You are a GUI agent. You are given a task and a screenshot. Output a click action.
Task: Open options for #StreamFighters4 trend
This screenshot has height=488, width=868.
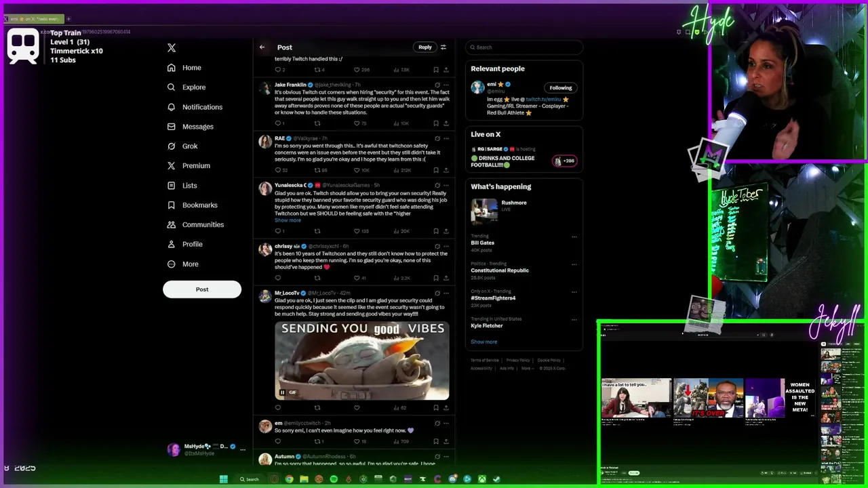point(574,292)
